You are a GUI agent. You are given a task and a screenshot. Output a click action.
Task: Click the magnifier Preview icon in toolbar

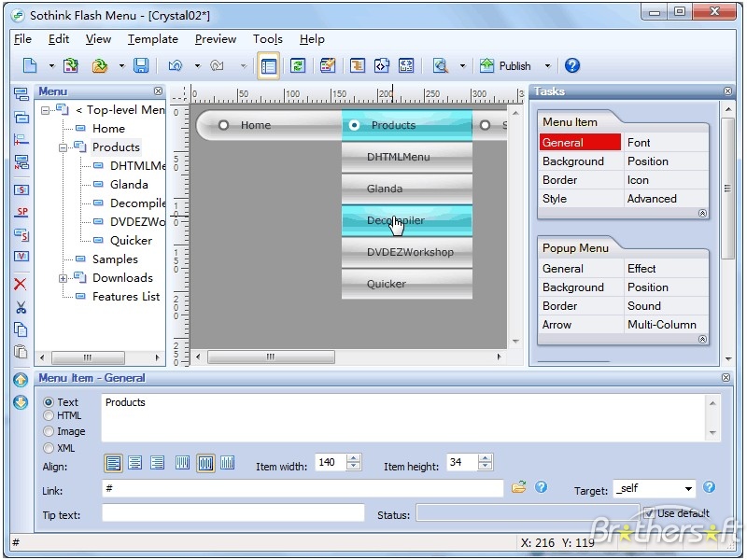(440, 65)
